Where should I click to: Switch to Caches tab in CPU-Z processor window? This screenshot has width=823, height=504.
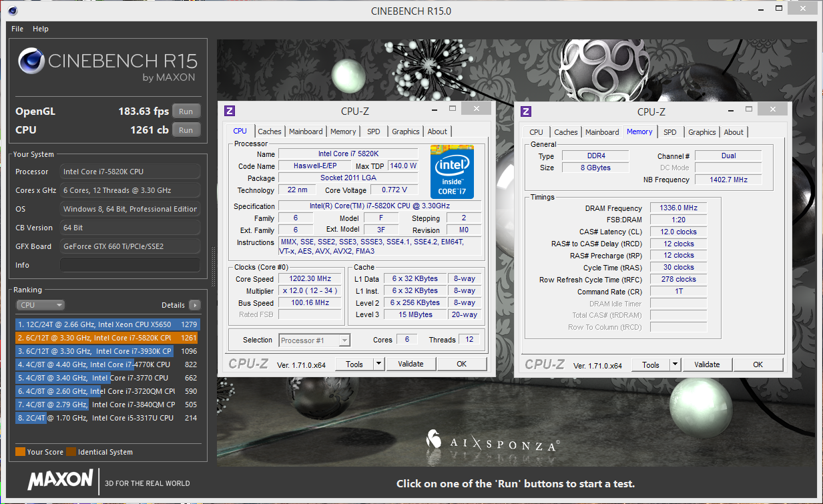click(x=270, y=132)
